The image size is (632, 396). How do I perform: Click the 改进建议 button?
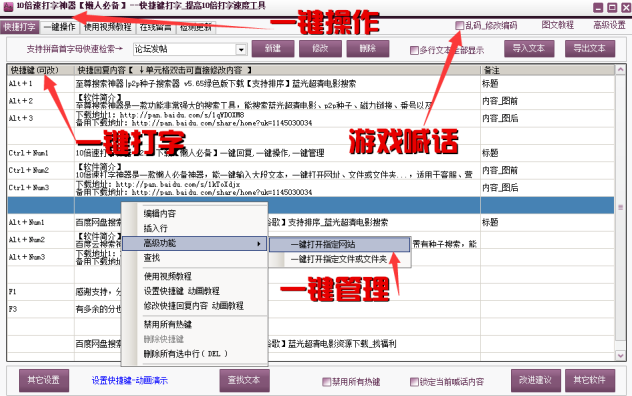click(x=536, y=380)
